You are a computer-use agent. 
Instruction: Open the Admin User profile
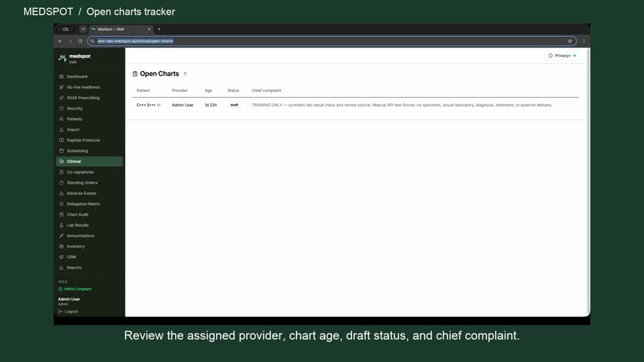pyautogui.click(x=69, y=301)
